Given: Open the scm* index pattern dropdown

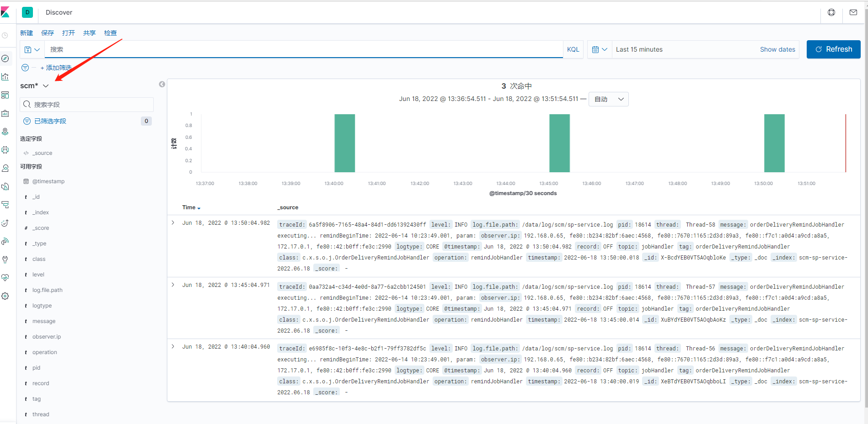Looking at the screenshot, I should pyautogui.click(x=34, y=85).
